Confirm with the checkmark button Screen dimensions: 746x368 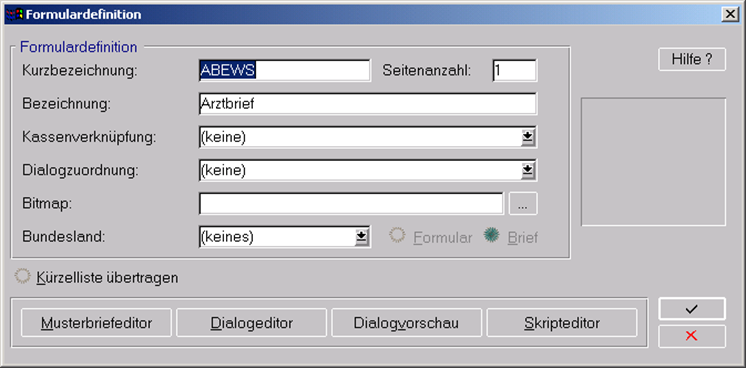point(692,309)
